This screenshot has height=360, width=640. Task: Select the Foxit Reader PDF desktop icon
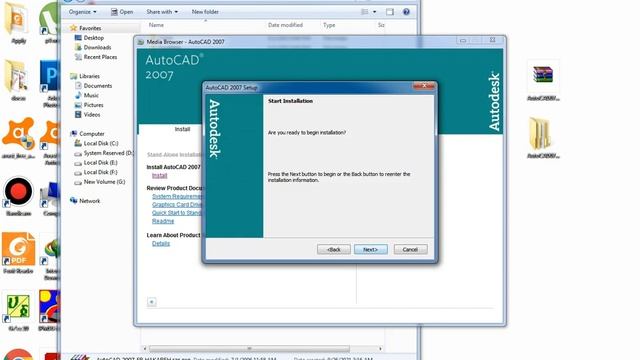[x=18, y=253]
